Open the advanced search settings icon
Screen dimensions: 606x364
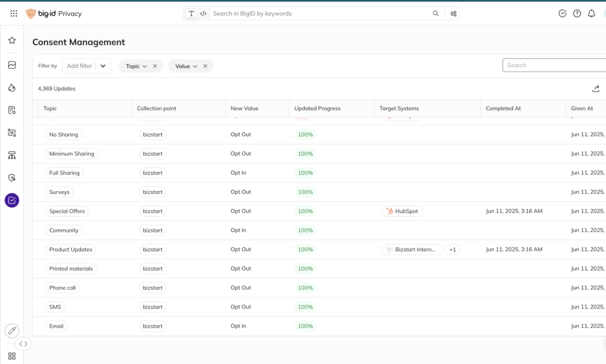[453, 14]
